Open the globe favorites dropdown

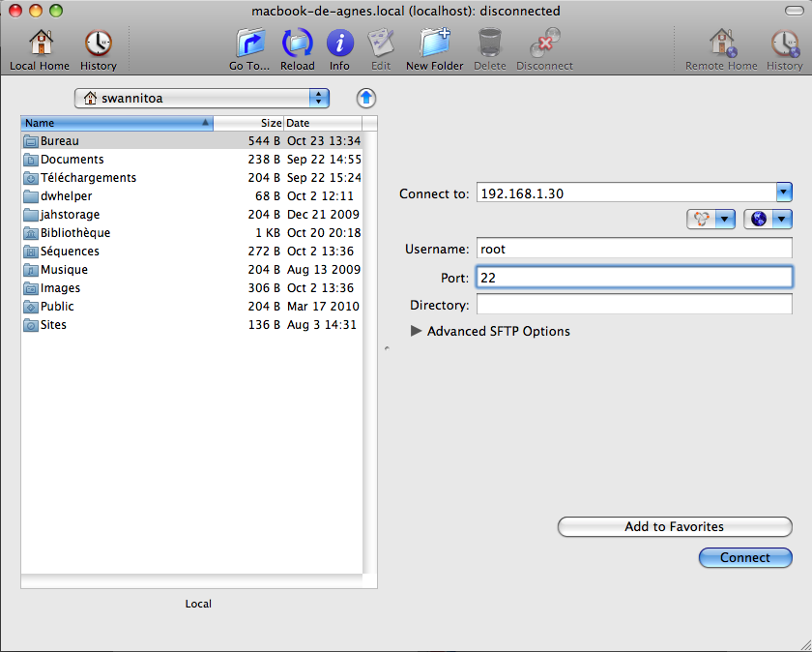click(768, 220)
